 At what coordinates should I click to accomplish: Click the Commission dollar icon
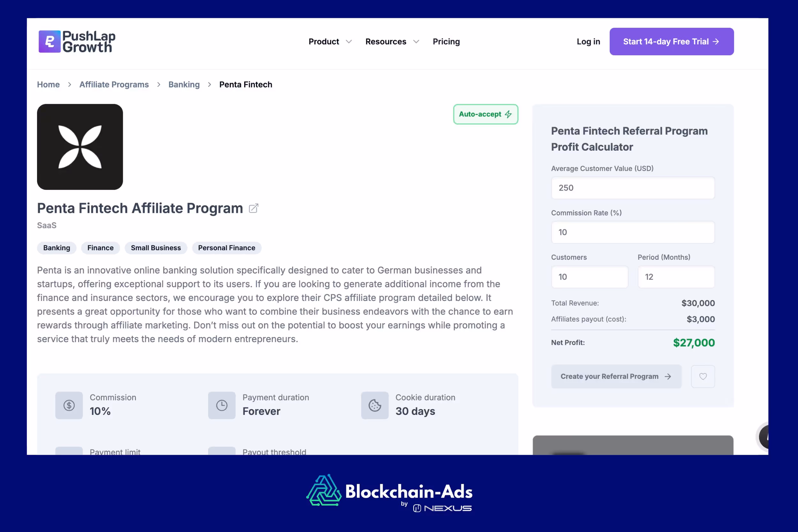(69, 405)
